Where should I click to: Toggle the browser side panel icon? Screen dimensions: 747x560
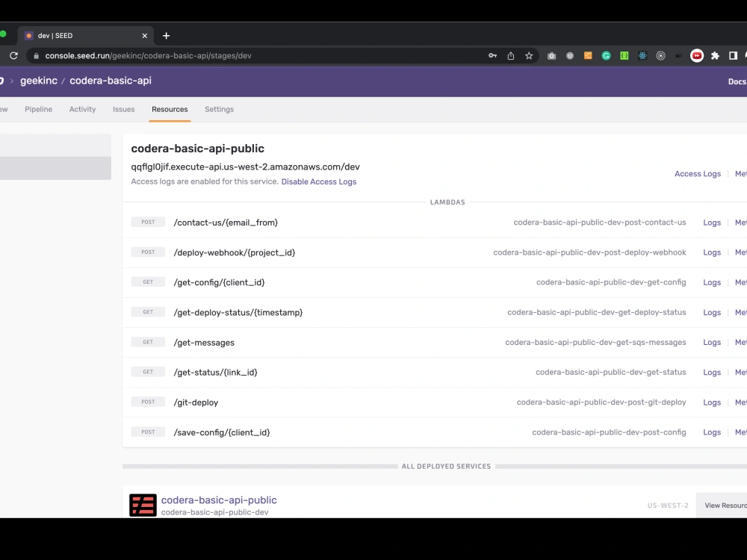734,56
